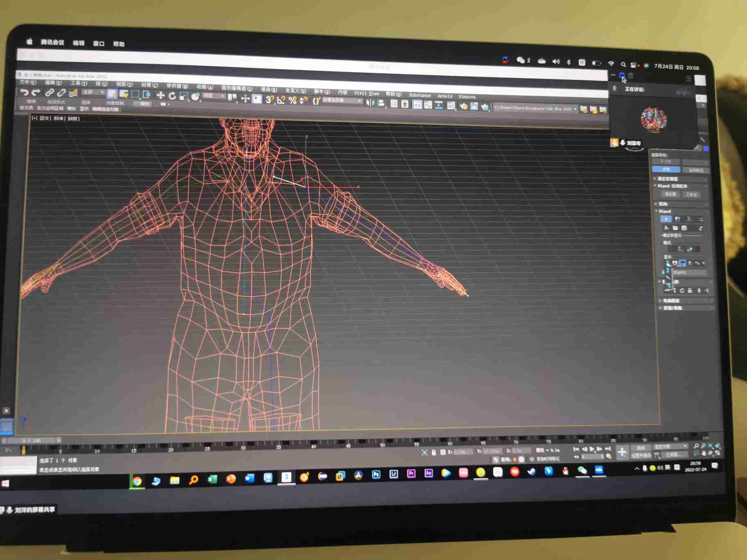
Task: Click the Bind to Space Warp icon
Action: 73,93
